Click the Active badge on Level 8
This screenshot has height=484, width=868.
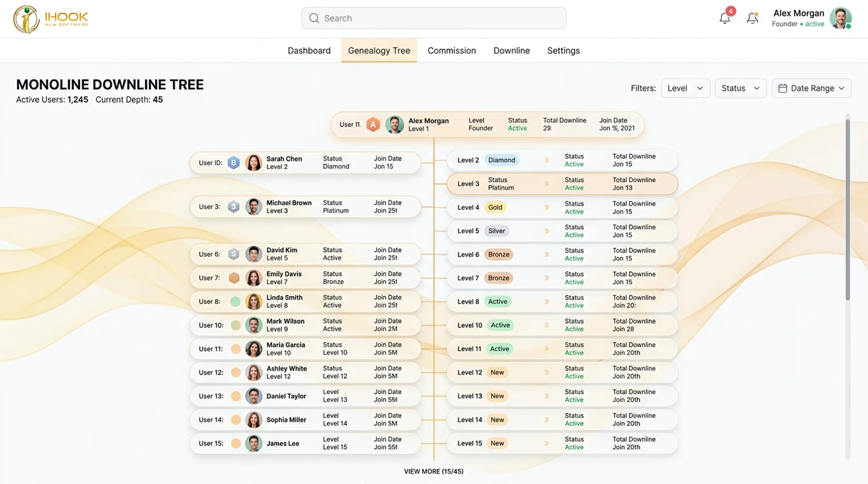point(498,302)
